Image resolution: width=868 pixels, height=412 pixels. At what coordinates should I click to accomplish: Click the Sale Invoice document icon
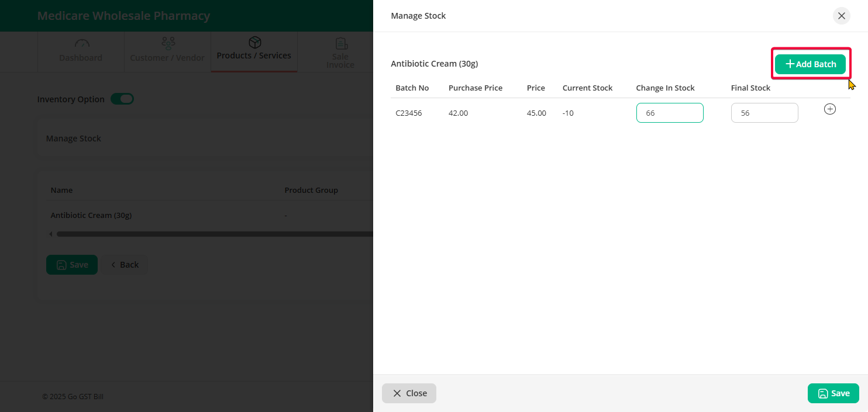(x=341, y=44)
